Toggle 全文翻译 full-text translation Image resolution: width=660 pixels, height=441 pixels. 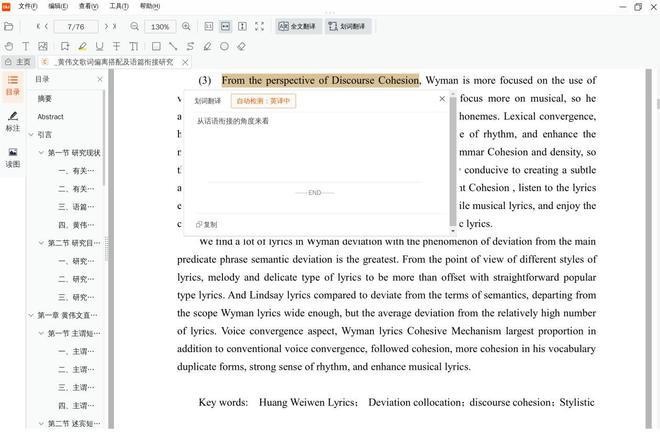click(296, 26)
